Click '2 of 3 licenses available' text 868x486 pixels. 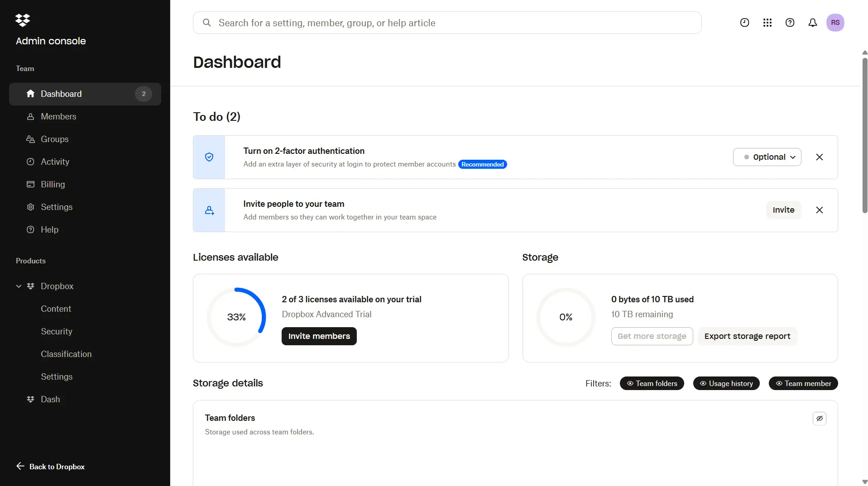[351, 299]
